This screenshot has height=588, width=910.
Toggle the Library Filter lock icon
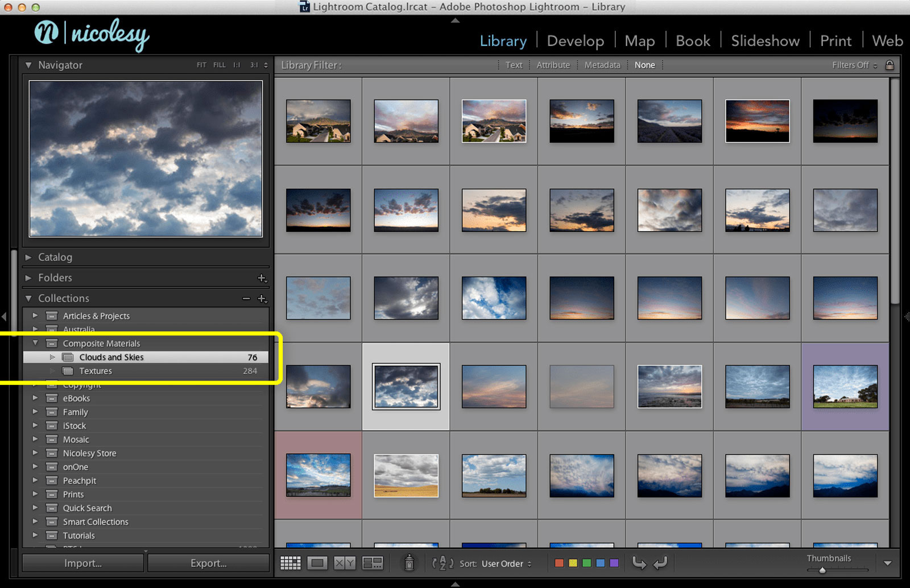point(890,65)
